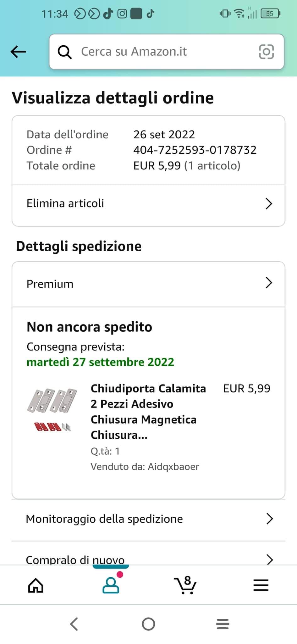
Task: Open the account profile tab
Action: pos(111,586)
